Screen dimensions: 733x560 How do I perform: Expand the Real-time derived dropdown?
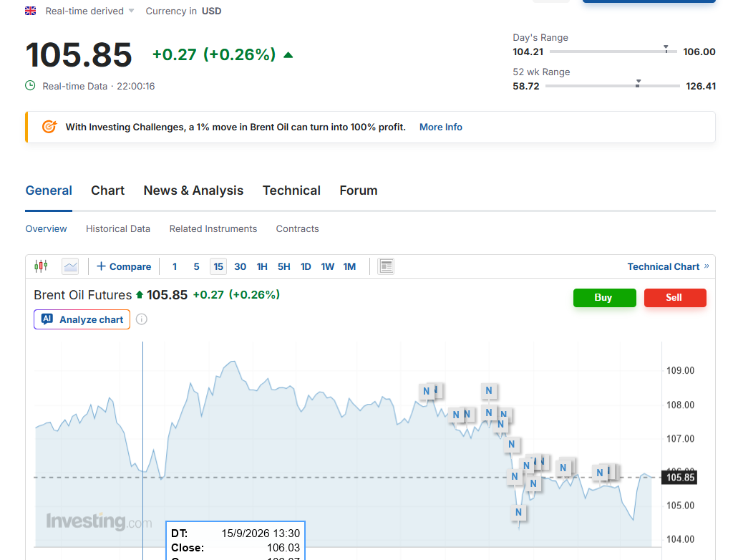89,11
